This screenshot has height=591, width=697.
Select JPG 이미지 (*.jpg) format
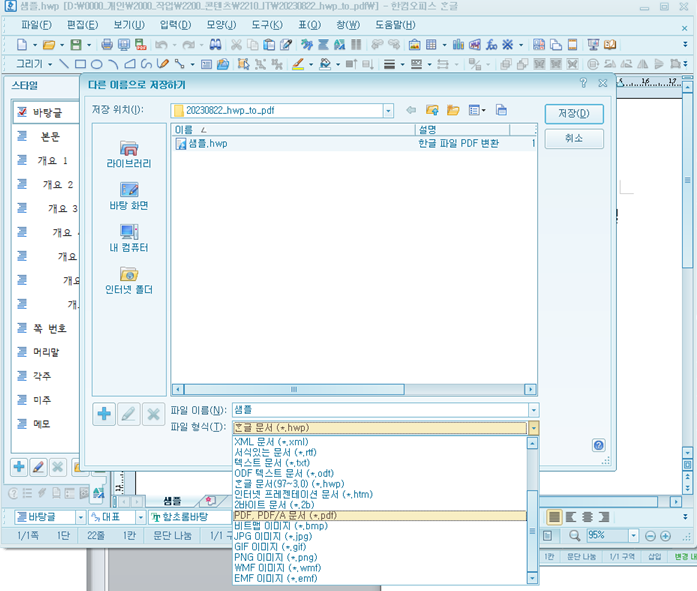coord(380,536)
